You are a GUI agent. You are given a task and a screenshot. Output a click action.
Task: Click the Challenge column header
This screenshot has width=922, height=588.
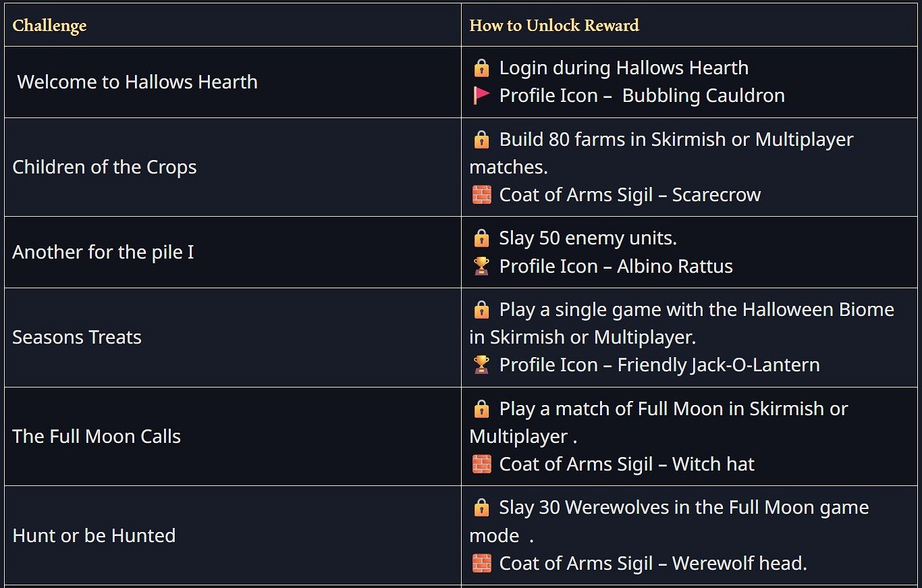tap(50, 26)
